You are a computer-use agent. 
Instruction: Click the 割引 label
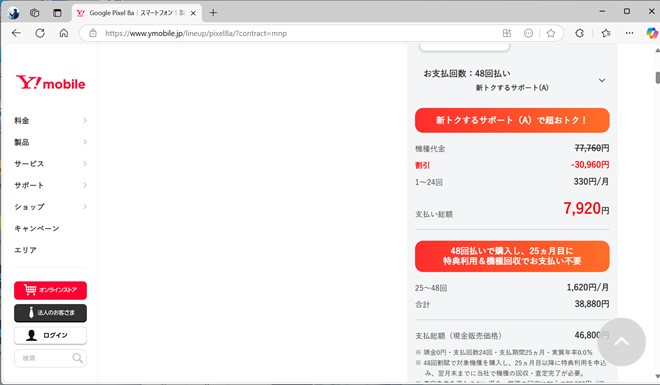(x=423, y=165)
